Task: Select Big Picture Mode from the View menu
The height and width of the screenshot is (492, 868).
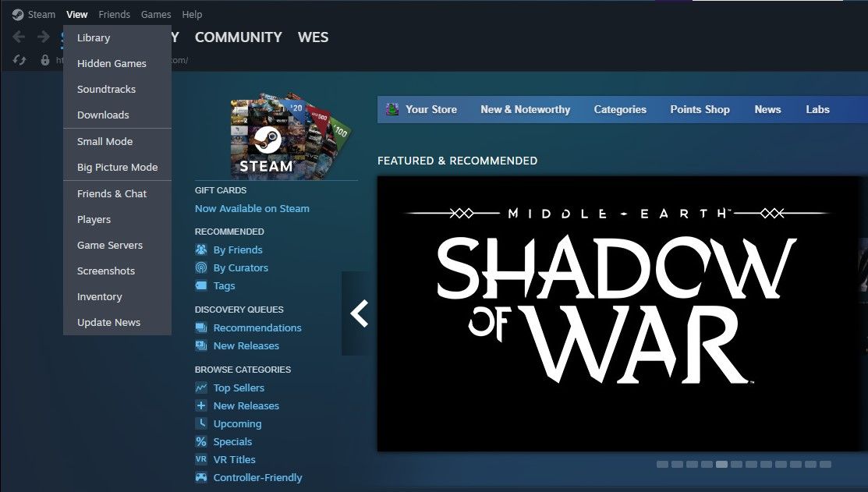Action: 117,167
